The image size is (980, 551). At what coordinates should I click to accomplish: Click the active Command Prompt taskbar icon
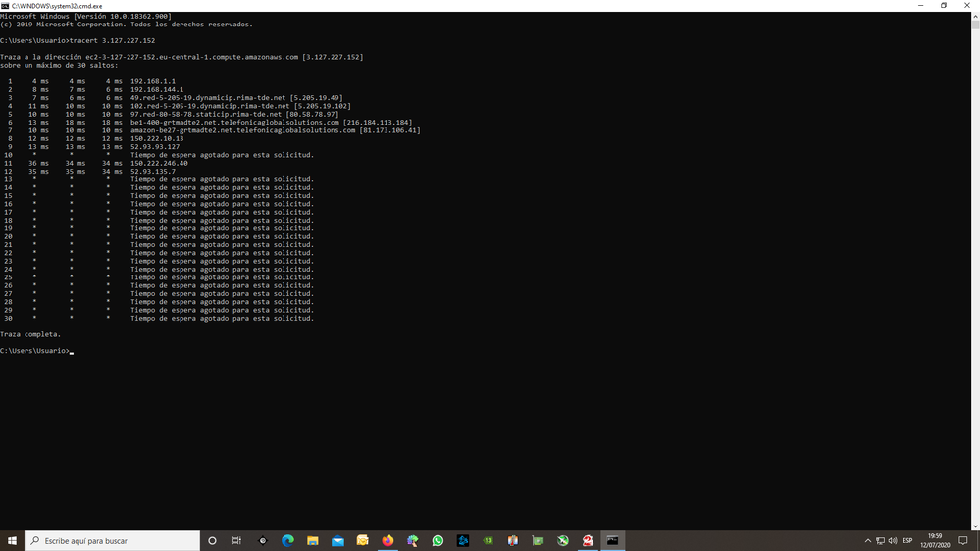[612, 540]
